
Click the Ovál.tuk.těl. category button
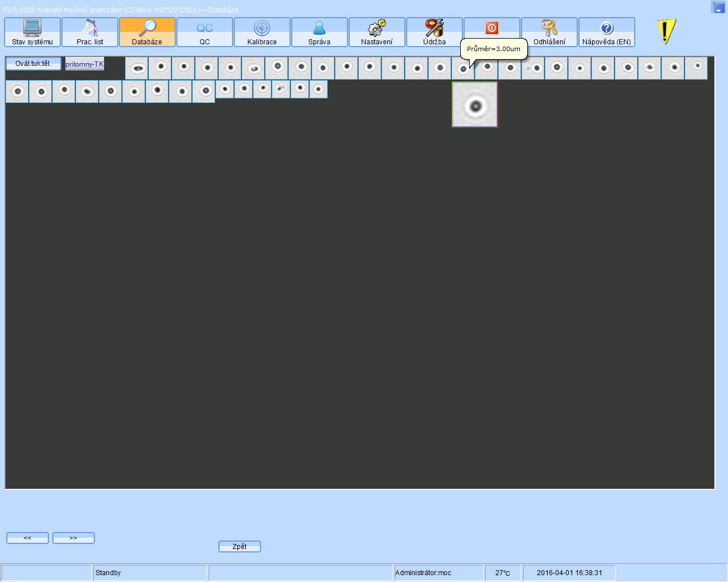pyautogui.click(x=34, y=64)
